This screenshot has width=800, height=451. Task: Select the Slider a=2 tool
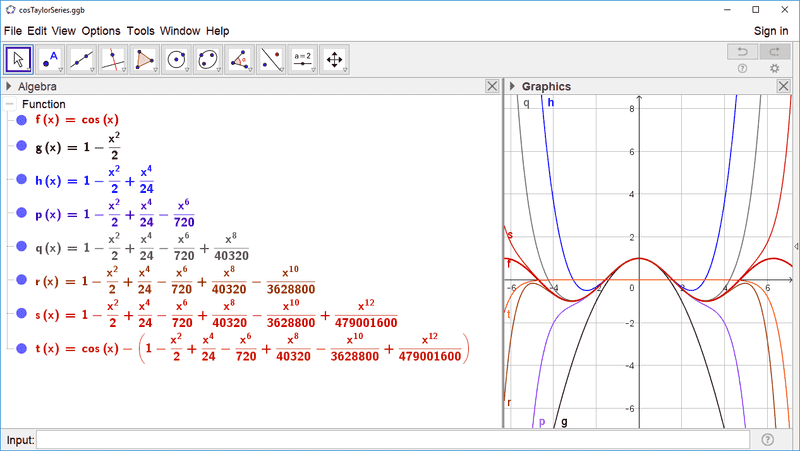point(303,59)
